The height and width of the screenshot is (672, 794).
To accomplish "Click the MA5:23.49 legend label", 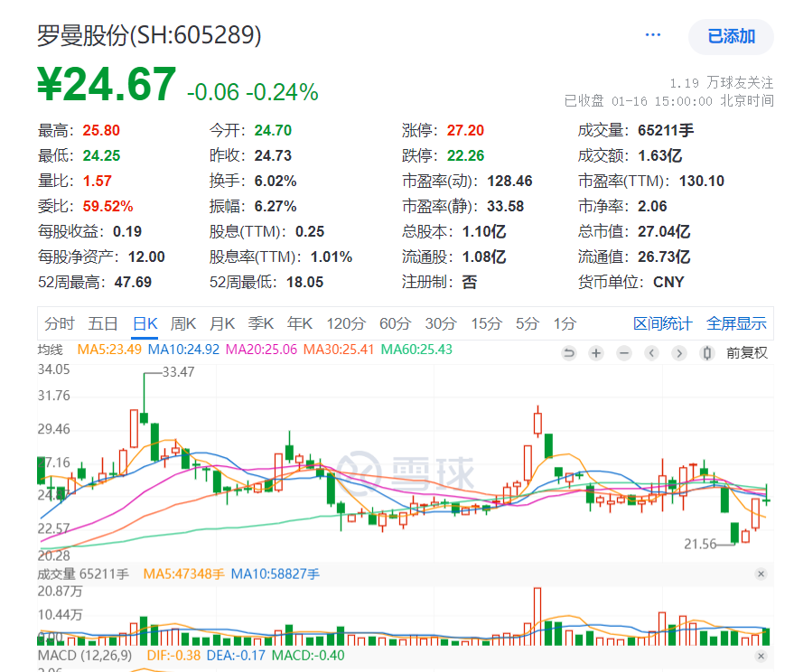I will pyautogui.click(x=109, y=350).
